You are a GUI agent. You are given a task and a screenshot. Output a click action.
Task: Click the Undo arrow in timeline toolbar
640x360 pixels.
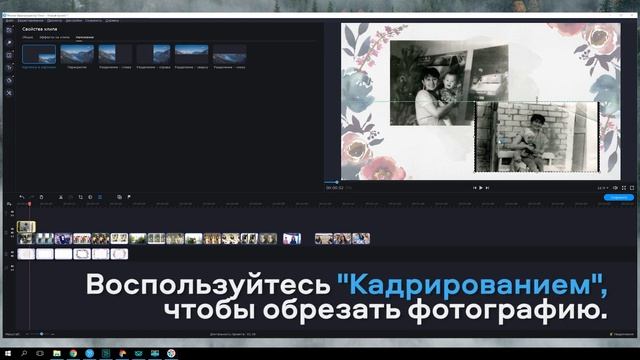coord(22,197)
